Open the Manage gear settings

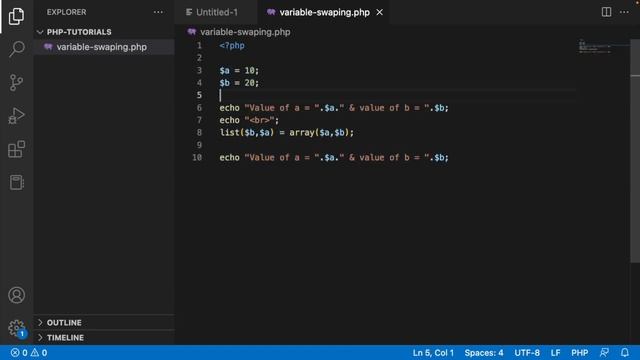point(16,328)
